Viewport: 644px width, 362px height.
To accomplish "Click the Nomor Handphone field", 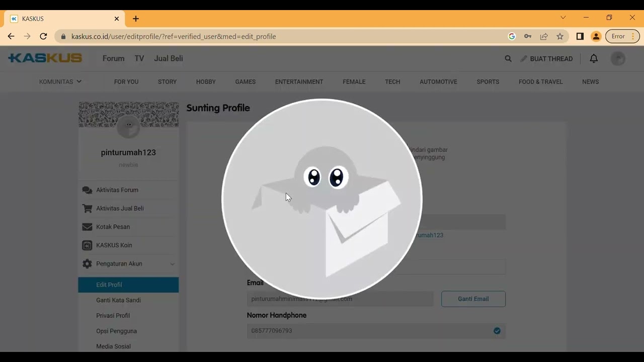I will coord(376,331).
